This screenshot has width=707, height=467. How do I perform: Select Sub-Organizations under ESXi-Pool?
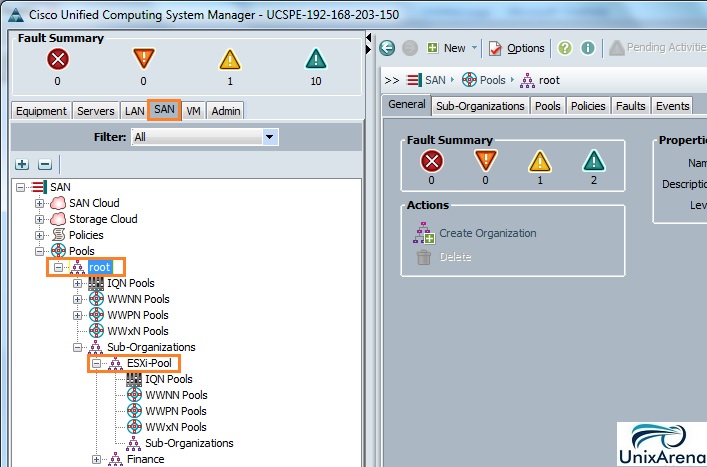point(189,443)
